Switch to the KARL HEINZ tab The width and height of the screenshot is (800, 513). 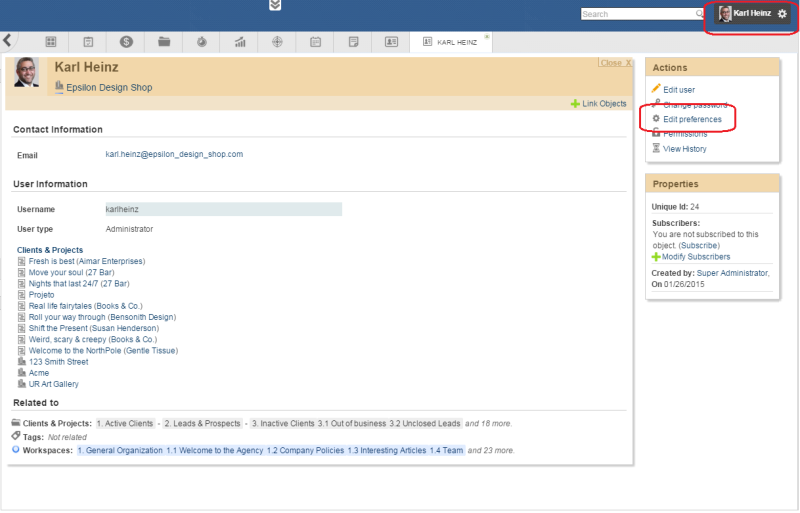tap(451, 42)
